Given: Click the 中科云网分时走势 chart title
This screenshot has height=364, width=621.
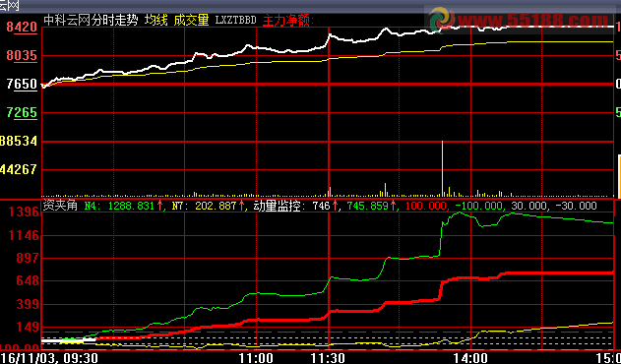Looking at the screenshot, I should pos(91,20).
